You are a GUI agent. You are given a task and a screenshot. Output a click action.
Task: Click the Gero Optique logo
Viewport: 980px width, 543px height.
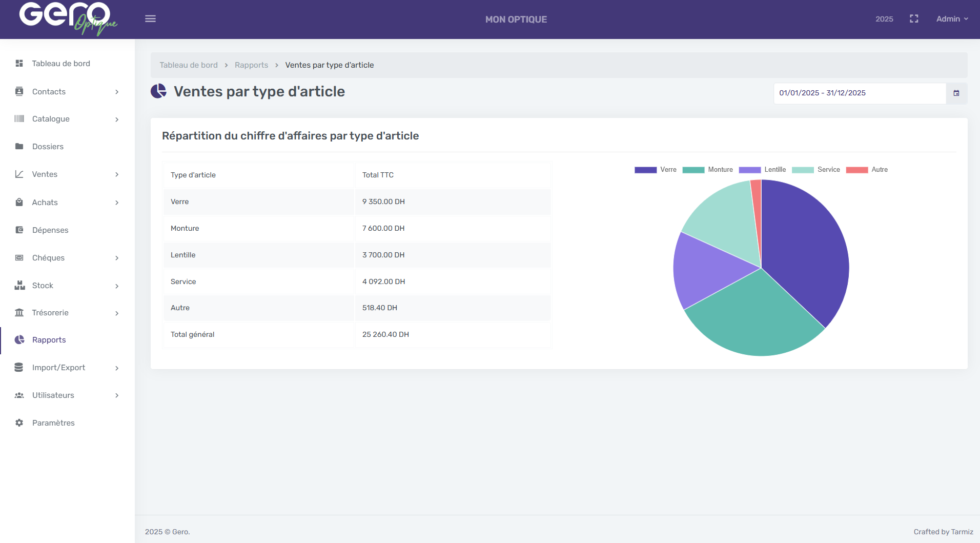click(x=68, y=19)
